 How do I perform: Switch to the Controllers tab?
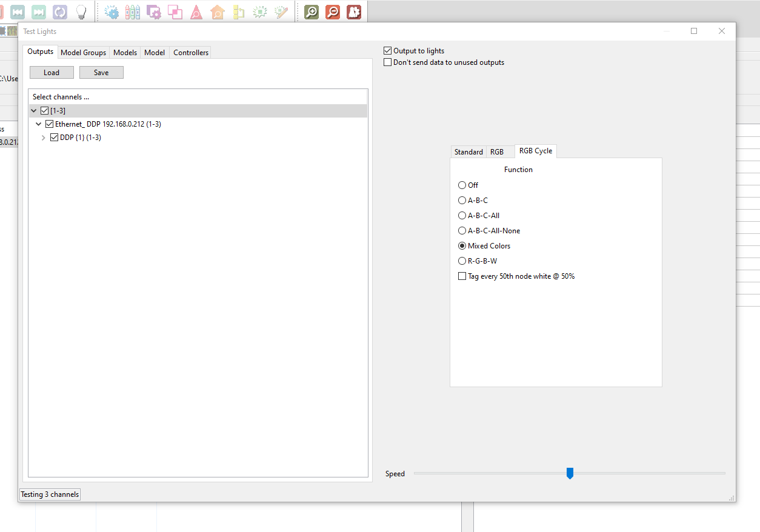(190, 52)
